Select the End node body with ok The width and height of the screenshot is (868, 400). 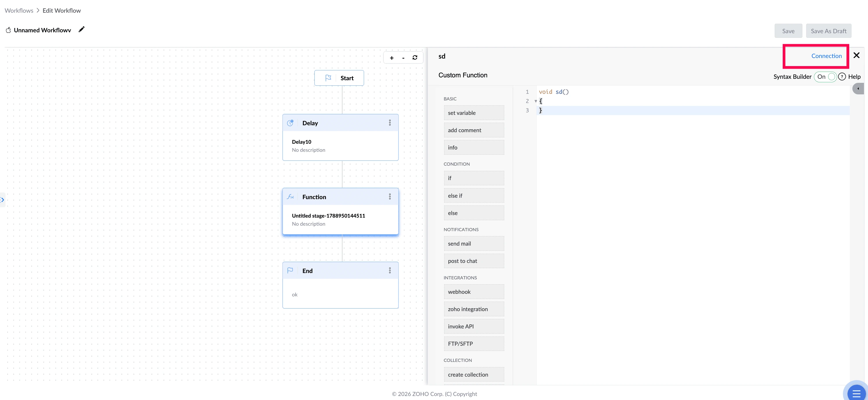(340, 293)
